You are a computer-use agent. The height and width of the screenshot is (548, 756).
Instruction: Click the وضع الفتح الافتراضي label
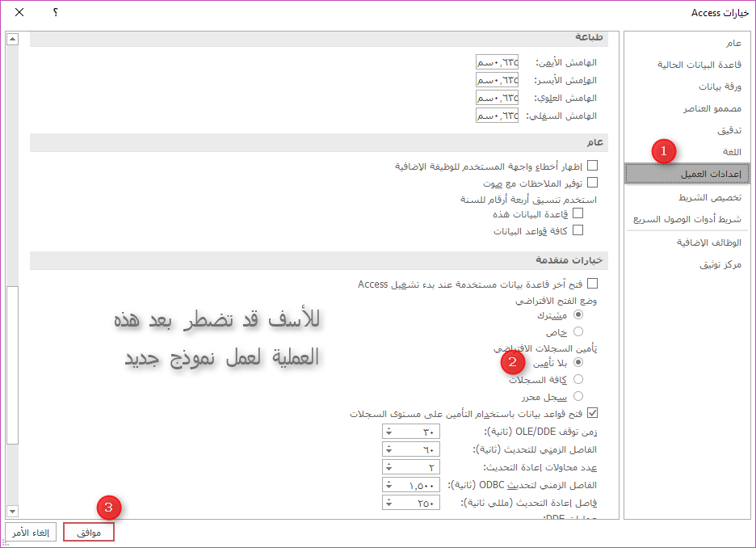pos(556,301)
